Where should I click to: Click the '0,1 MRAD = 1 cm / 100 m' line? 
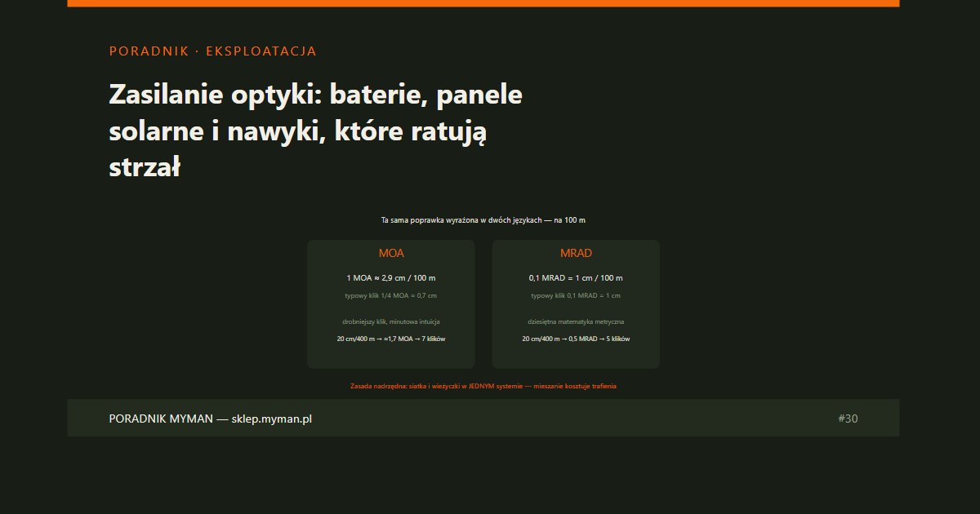click(576, 278)
